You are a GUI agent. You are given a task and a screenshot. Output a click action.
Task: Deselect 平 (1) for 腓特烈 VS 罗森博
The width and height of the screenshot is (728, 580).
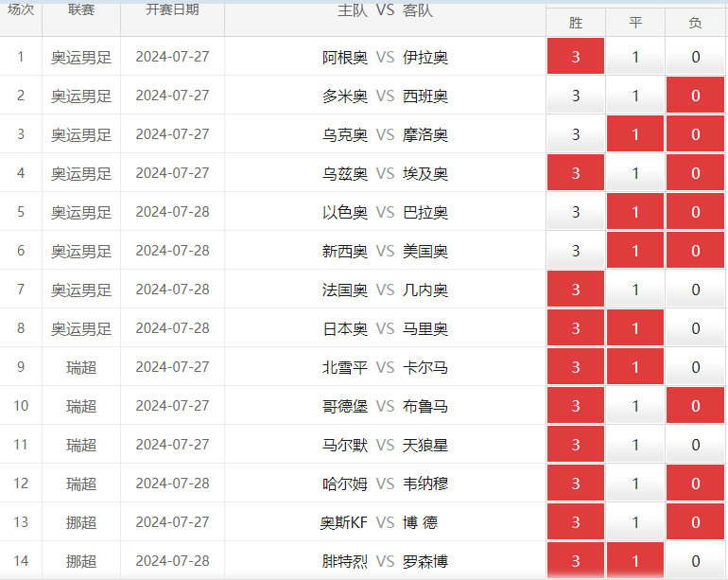tap(635, 560)
